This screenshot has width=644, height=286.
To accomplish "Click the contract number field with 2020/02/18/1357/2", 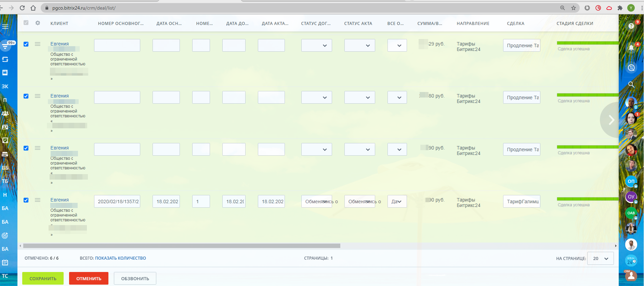I will [x=117, y=201].
